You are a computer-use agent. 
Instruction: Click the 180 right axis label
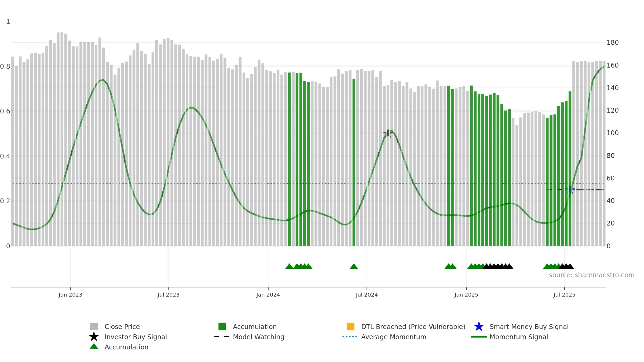point(613,43)
